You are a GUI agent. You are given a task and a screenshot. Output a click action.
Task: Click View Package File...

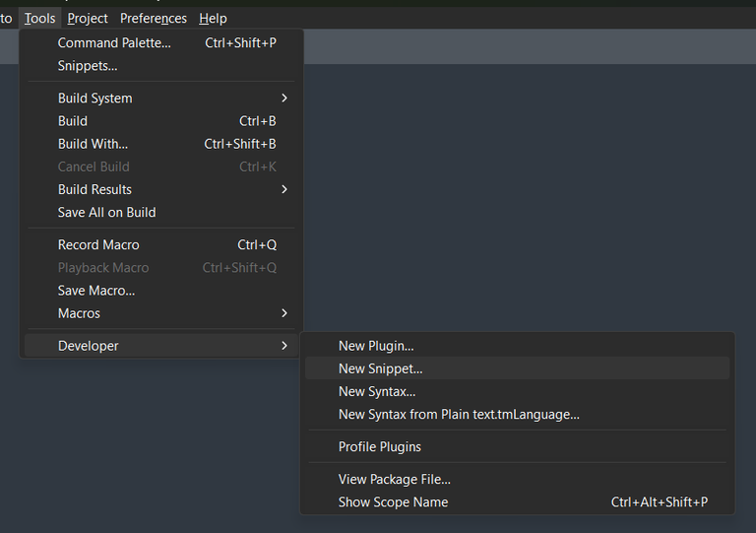pyautogui.click(x=395, y=479)
